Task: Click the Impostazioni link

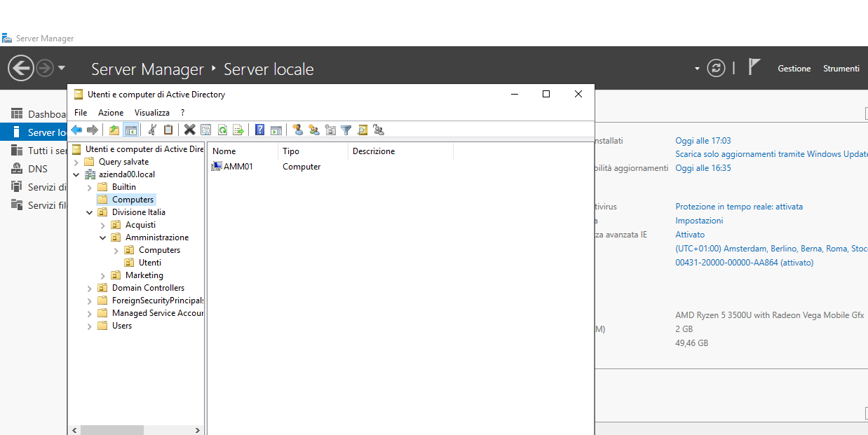Action: click(699, 221)
